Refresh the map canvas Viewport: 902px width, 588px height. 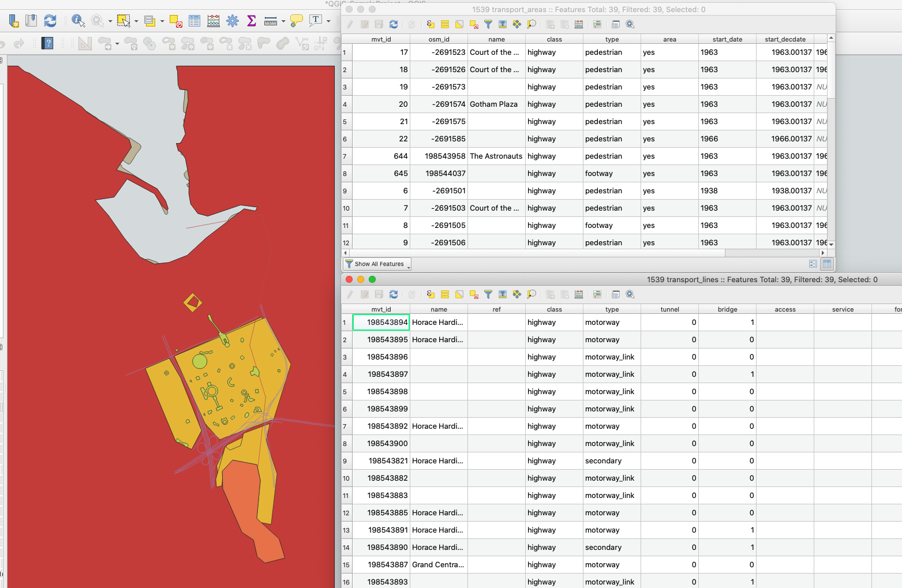(x=50, y=21)
